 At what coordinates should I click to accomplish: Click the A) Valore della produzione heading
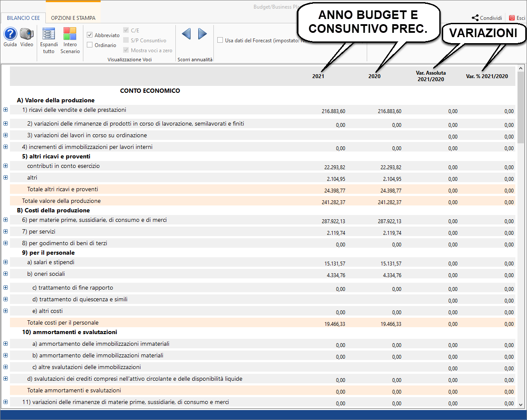[56, 100]
